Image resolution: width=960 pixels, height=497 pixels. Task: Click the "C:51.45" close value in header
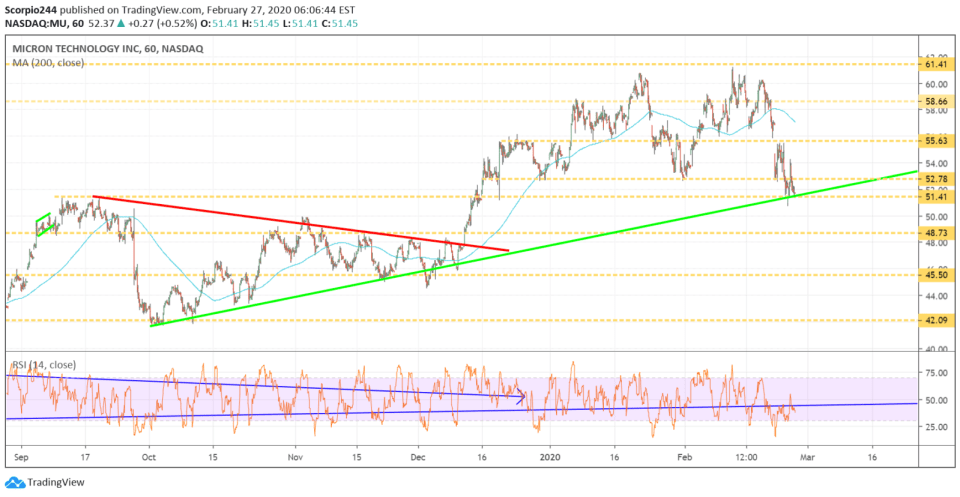[339, 24]
